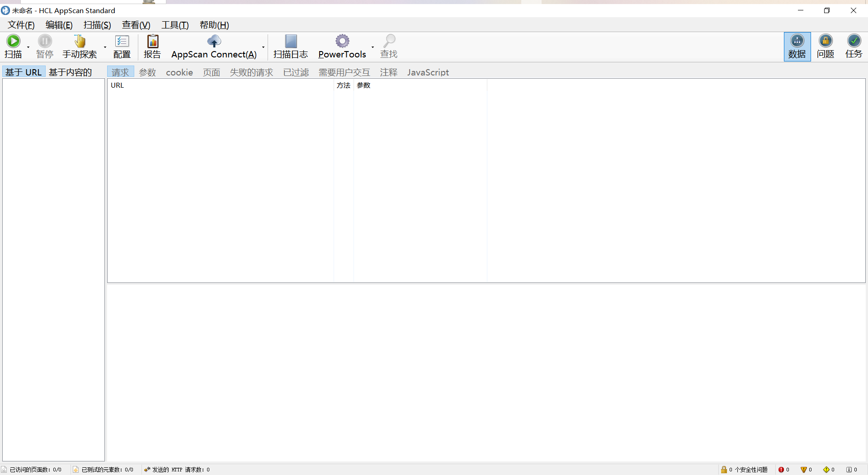Switch to the 问题 issues view
The height and width of the screenshot is (475, 868).
point(826,47)
